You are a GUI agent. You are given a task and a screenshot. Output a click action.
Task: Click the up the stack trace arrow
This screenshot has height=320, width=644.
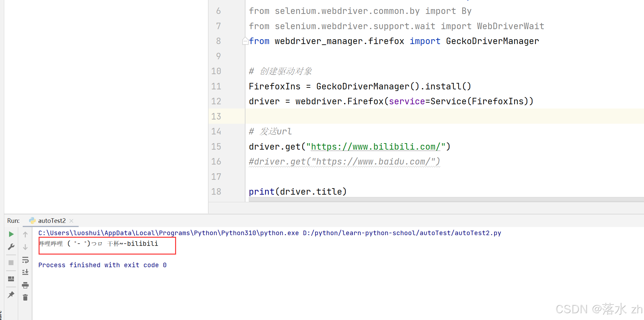pyautogui.click(x=25, y=234)
